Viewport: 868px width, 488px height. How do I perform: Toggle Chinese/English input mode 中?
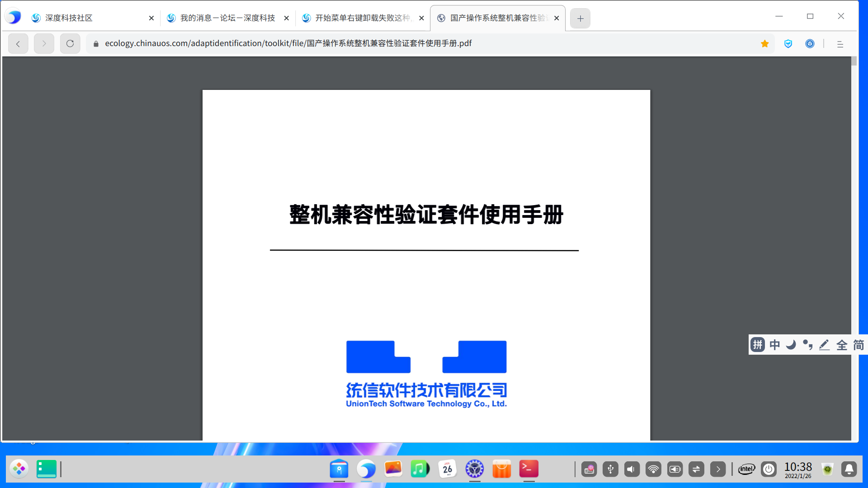774,345
